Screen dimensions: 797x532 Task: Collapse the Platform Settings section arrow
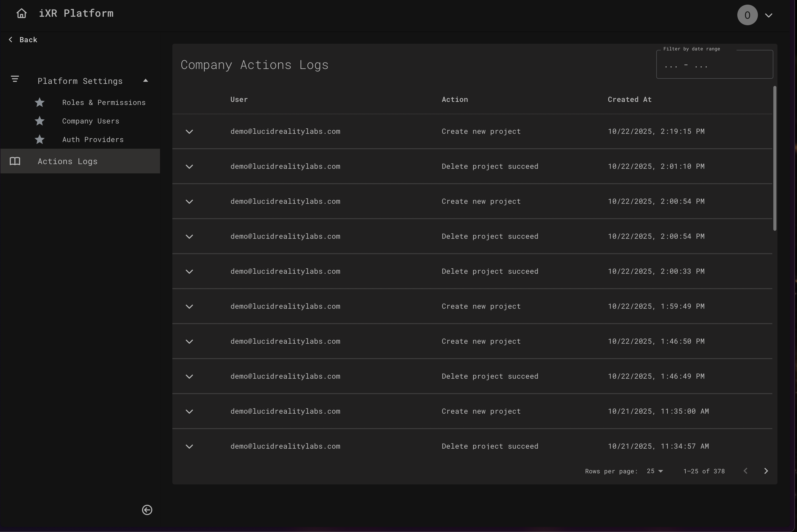click(x=146, y=81)
